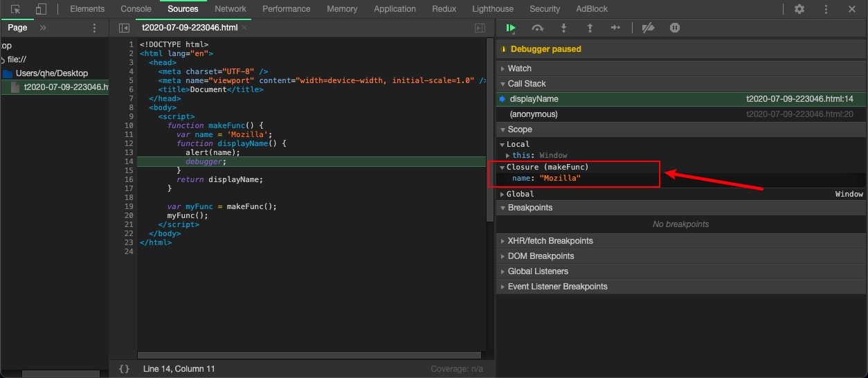868x378 pixels.
Task: Select the (anonymous) call stack frame
Action: pyautogui.click(x=681, y=114)
